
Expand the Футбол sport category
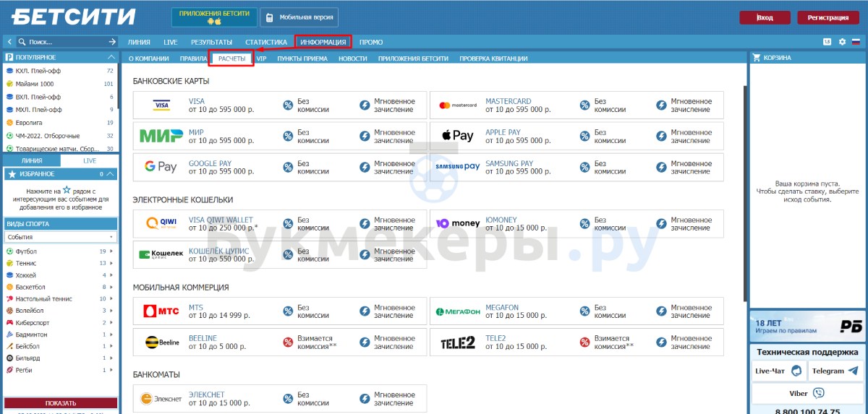pyautogui.click(x=27, y=251)
